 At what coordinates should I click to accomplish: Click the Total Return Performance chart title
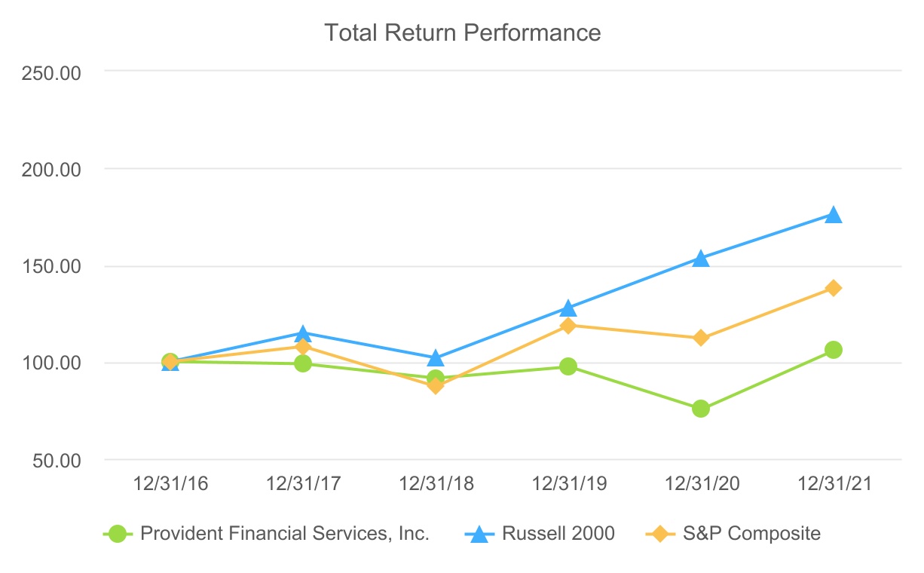click(x=462, y=33)
